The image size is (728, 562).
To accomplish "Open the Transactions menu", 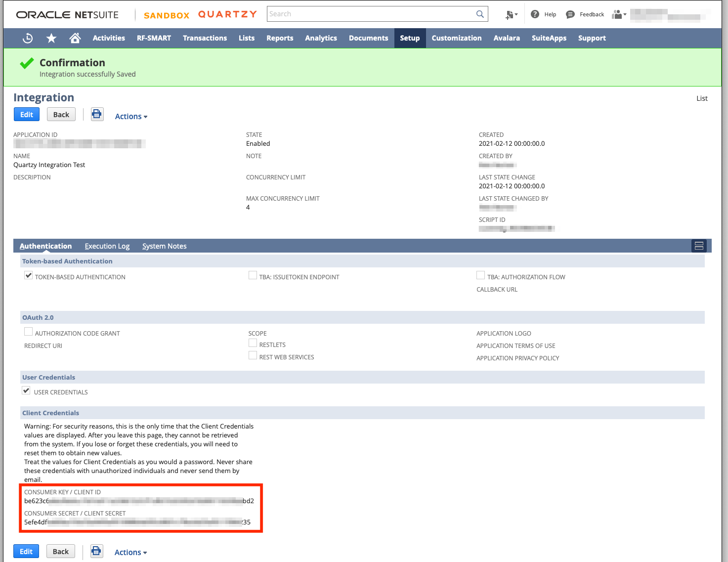I will tap(205, 38).
